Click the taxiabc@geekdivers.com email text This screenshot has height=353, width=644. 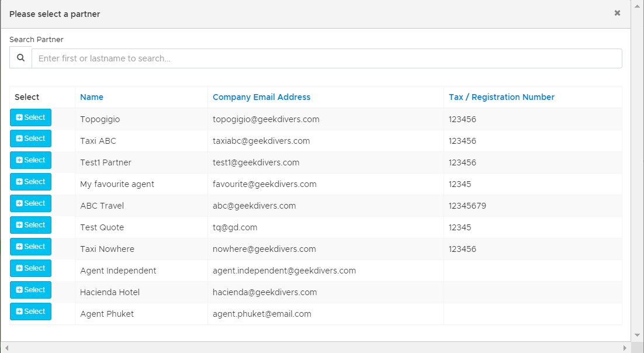[x=261, y=141]
